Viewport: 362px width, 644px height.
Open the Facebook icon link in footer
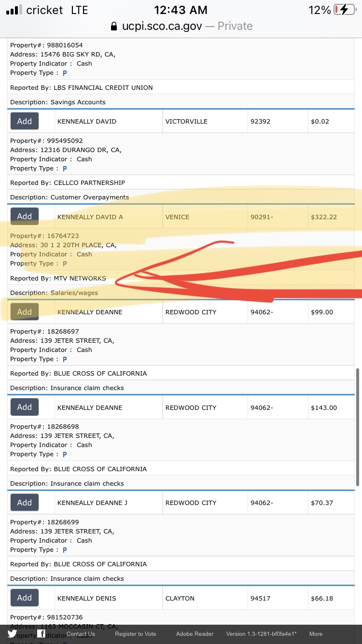(x=42, y=634)
